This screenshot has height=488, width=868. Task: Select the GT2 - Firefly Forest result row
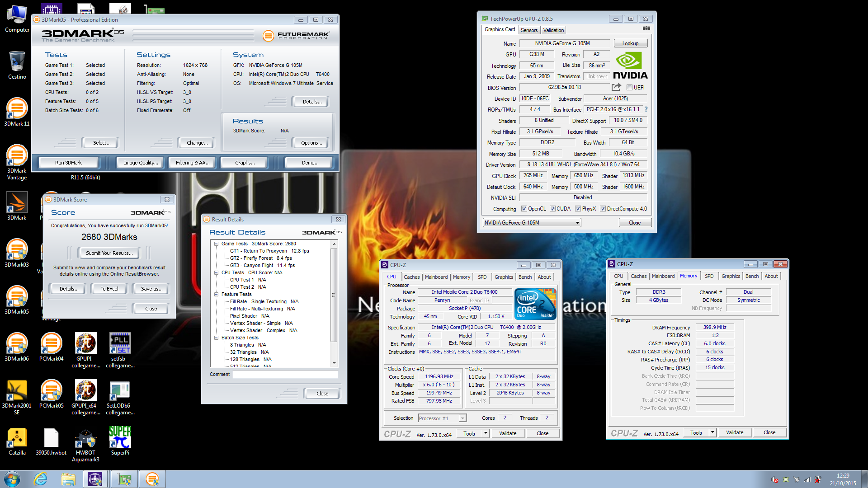(x=261, y=258)
